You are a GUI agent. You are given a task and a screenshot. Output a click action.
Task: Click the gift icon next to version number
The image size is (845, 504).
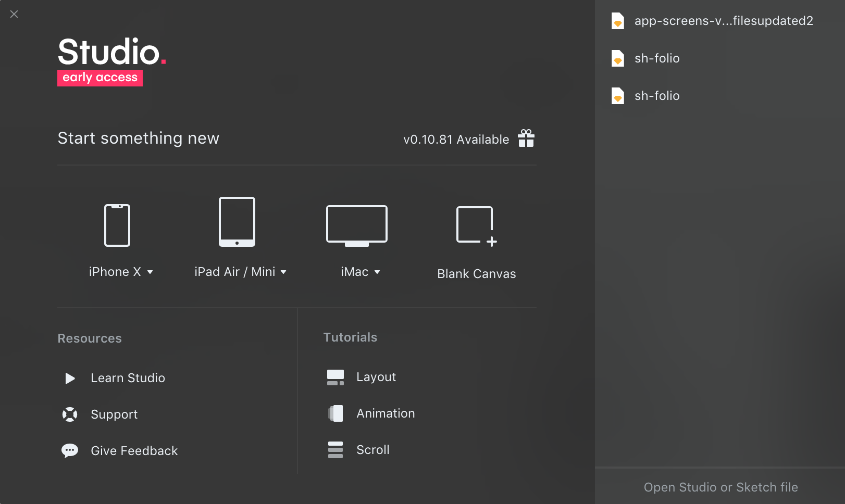[526, 138]
